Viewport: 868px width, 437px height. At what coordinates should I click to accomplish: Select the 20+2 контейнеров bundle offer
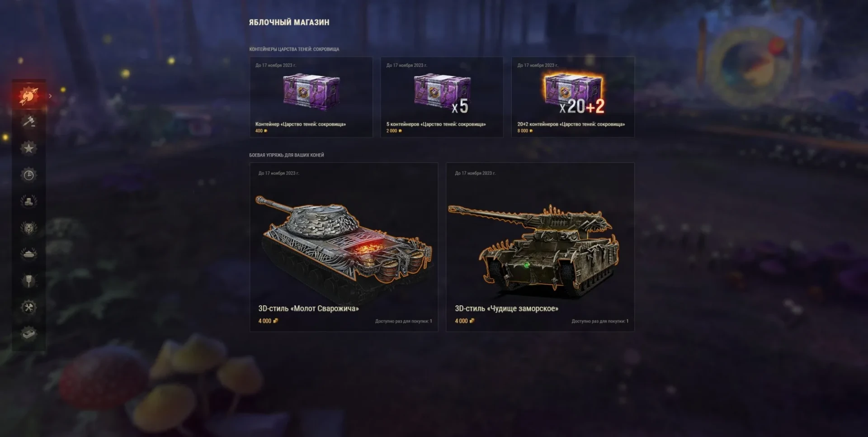pos(573,97)
